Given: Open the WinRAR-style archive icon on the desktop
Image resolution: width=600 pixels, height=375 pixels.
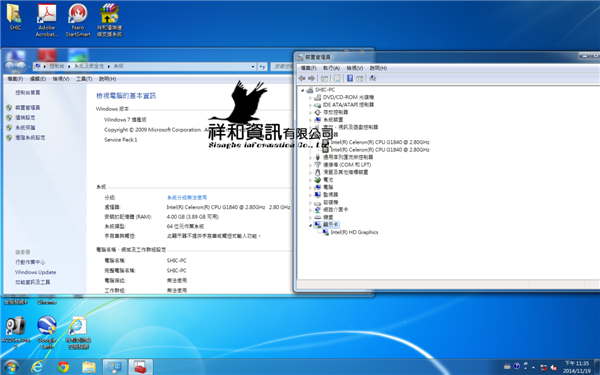Looking at the screenshot, I should pyautogui.click(x=109, y=20).
